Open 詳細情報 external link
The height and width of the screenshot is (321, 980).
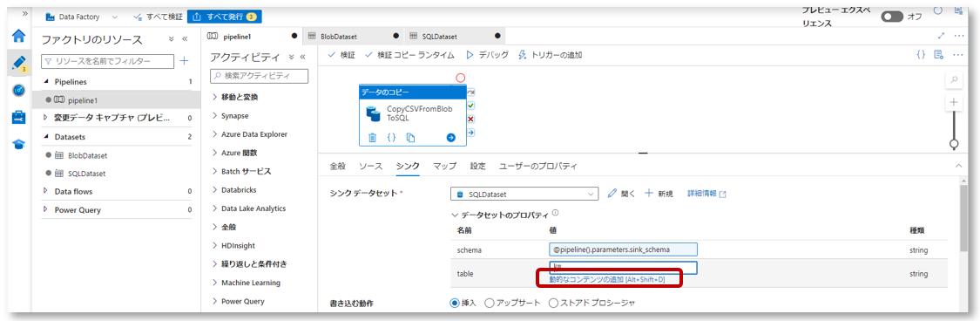706,194
